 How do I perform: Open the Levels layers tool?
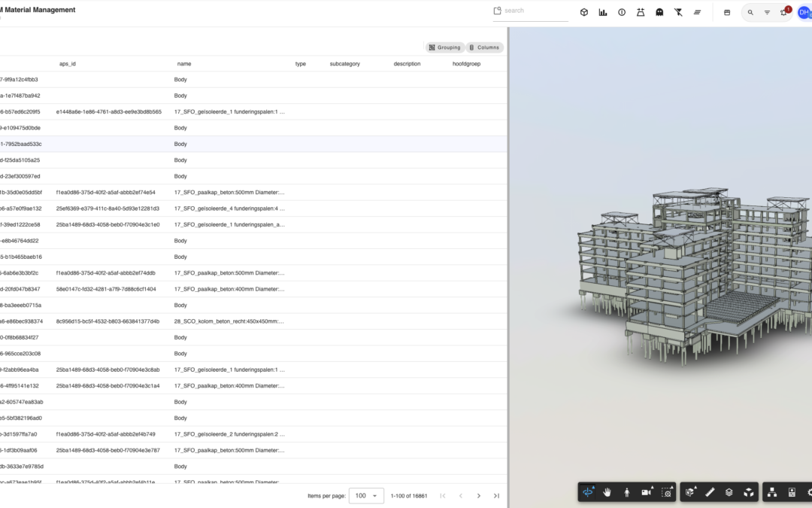(729, 492)
